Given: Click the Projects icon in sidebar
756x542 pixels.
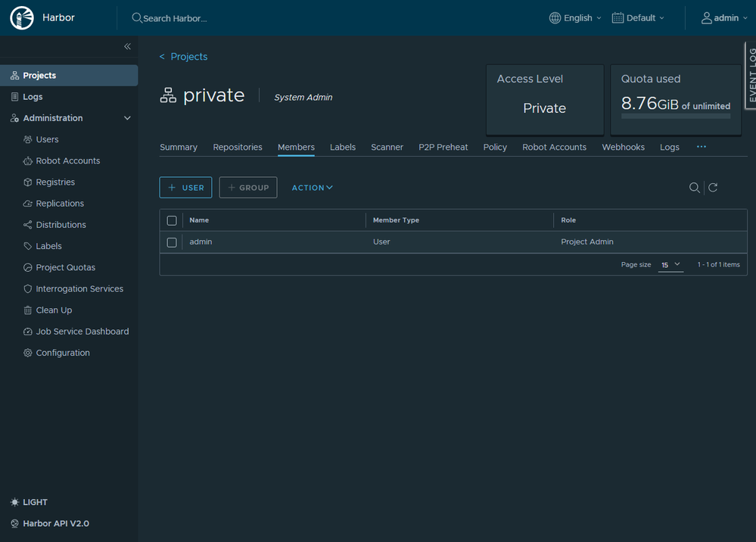Looking at the screenshot, I should [15, 75].
